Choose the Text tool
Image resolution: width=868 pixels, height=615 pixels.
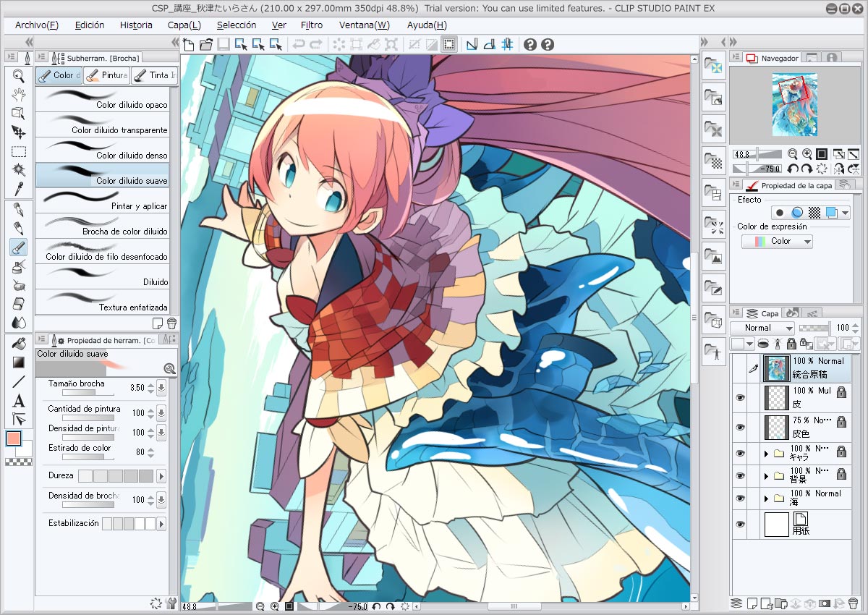coord(19,401)
